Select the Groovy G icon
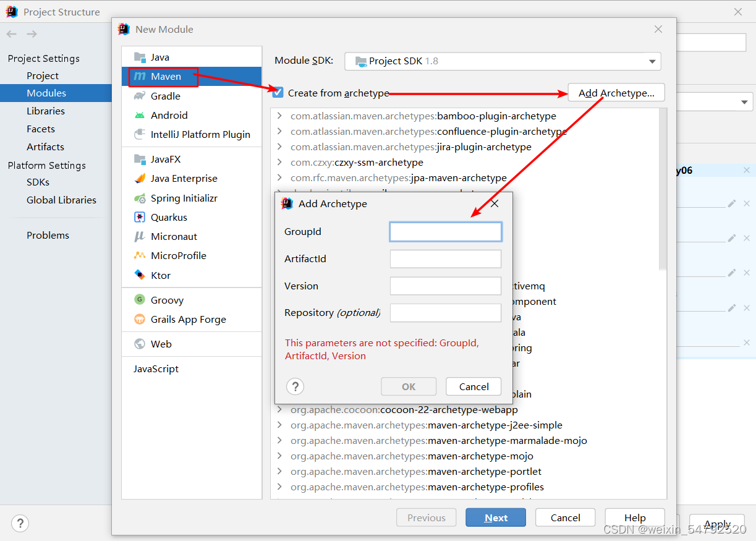This screenshot has height=541, width=756. [140, 300]
